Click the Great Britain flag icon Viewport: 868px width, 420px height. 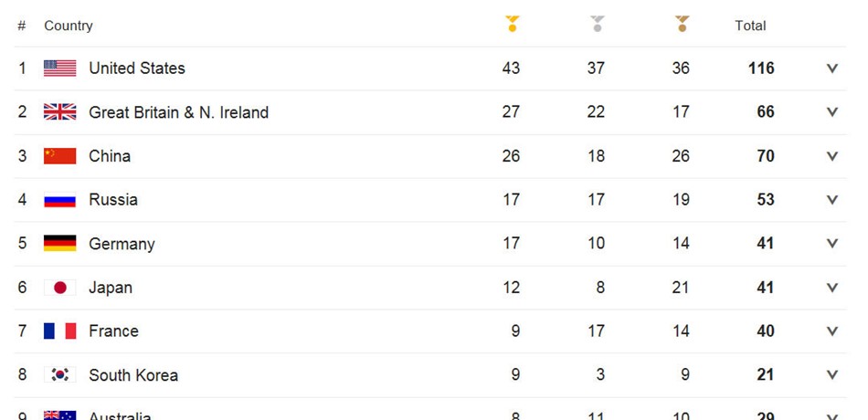[x=59, y=111]
